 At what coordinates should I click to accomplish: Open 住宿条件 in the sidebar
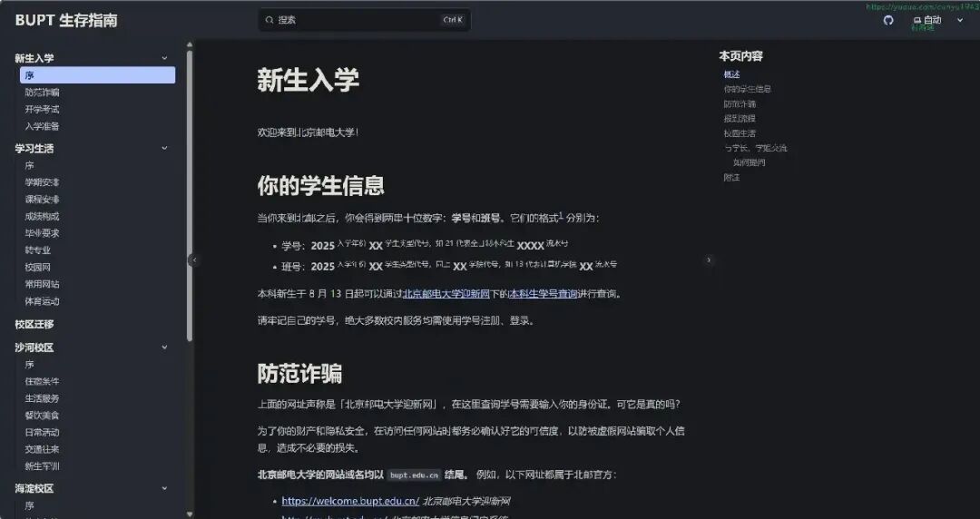(x=42, y=381)
